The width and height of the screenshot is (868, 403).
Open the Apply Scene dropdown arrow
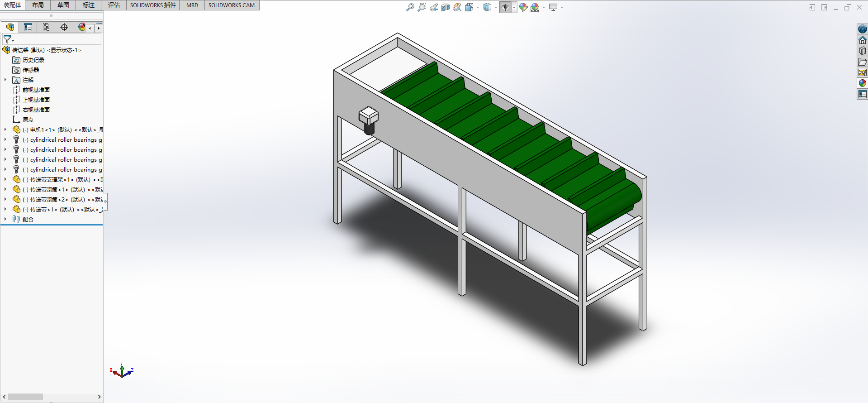coord(544,7)
